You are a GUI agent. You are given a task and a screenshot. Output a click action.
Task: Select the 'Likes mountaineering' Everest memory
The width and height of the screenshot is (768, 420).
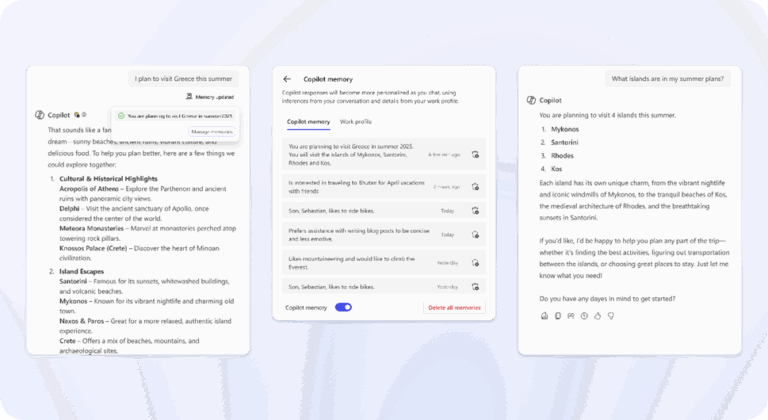coord(384,263)
